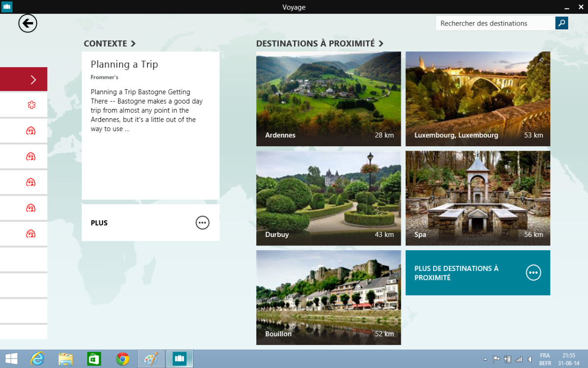
Task: Expand the red sidebar chevron item
Action: tap(24, 79)
